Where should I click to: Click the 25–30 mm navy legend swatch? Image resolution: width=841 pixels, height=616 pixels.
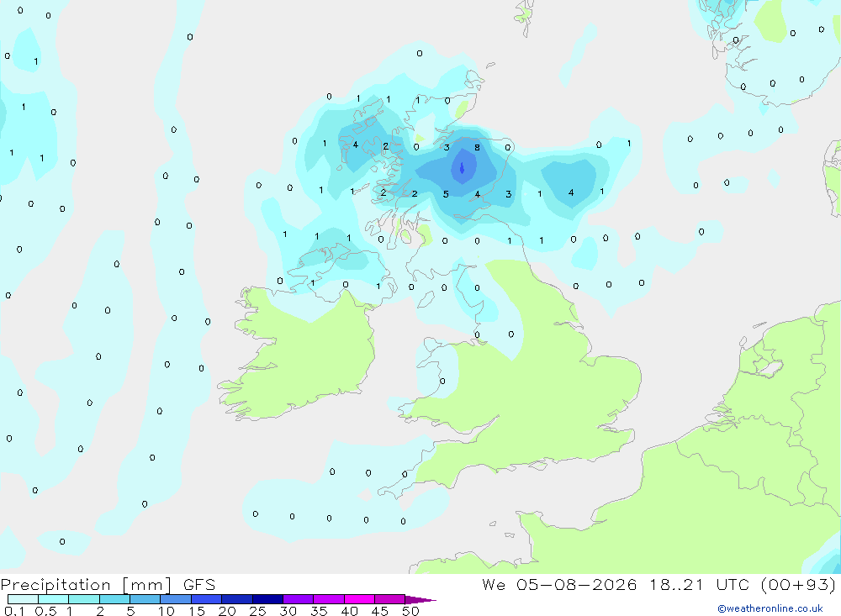tap(267, 599)
